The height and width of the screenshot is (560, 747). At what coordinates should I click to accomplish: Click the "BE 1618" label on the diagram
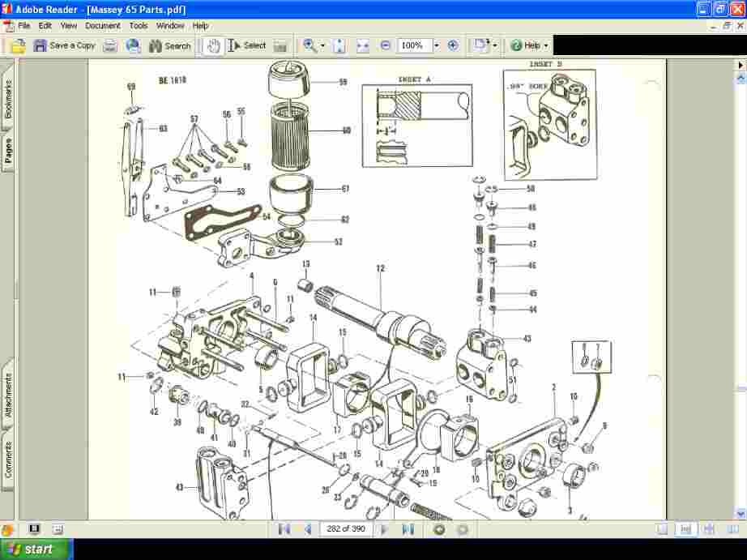[173, 80]
